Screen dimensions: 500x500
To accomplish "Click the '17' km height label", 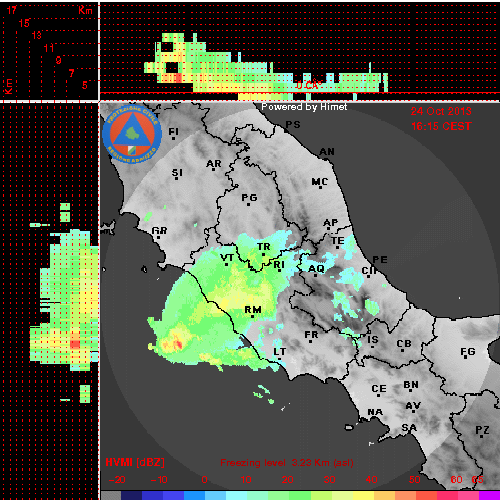I will point(11,10).
